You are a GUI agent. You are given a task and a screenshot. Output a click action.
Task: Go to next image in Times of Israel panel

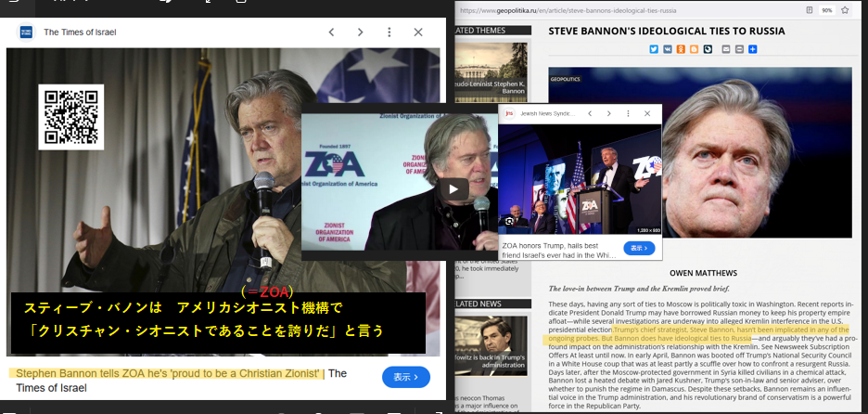click(360, 32)
